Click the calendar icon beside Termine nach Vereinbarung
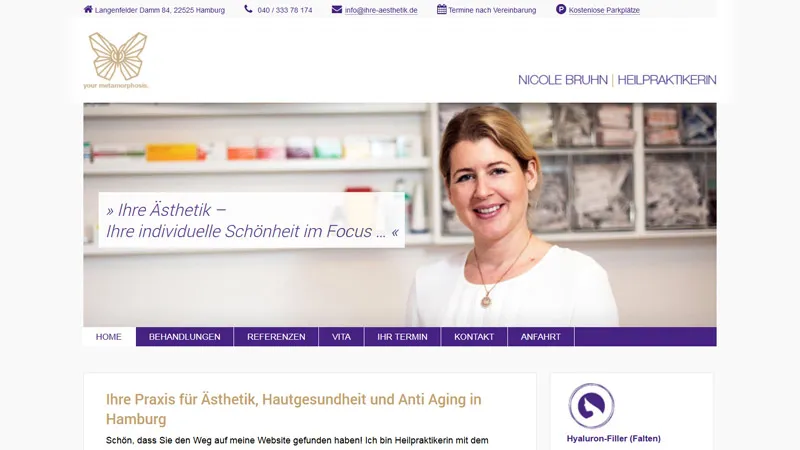This screenshot has width=800, height=450. (x=442, y=9)
